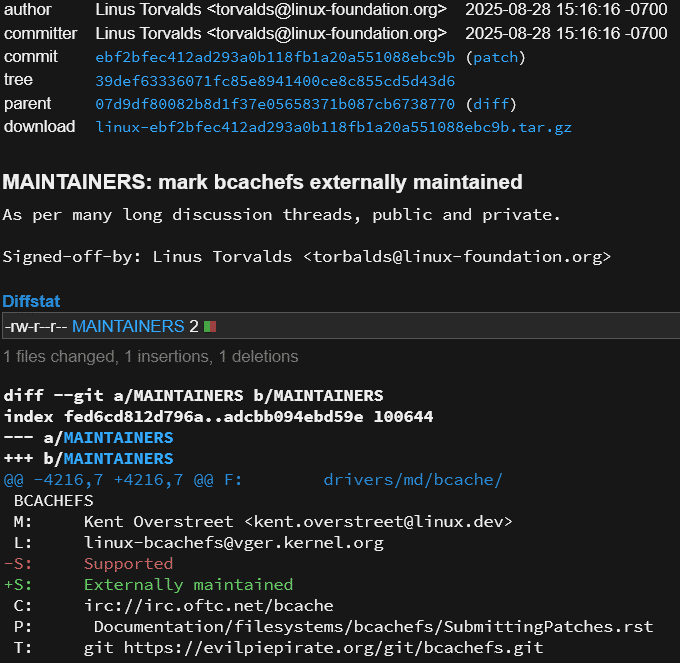The image size is (680, 663).
Task: Open MAINTAINERS link on the --- a/ line
Action: pos(118,438)
